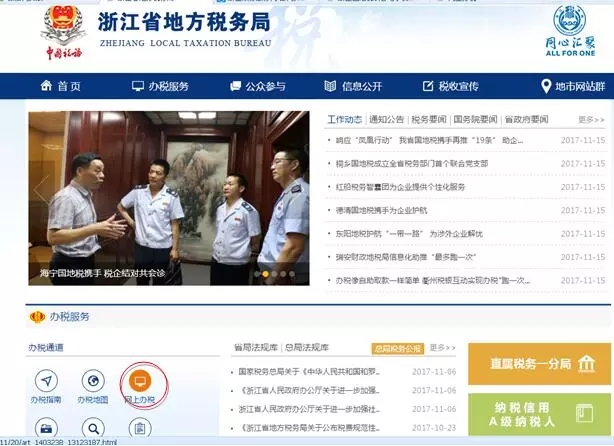The width and height of the screenshot is (614, 446).
Task: Open 瑞安财政地税局信息化 news item
Action: (406, 257)
